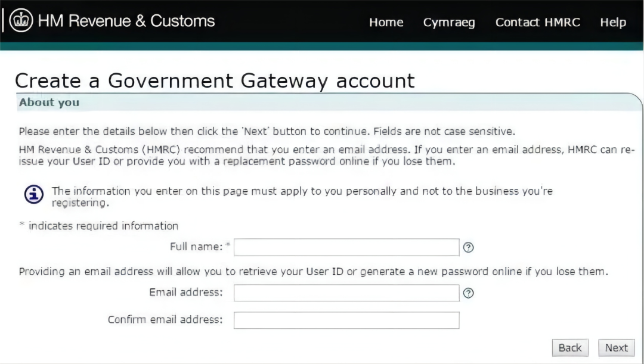Open help icon beside Full name field
The height and width of the screenshot is (364, 644).
pos(469,247)
